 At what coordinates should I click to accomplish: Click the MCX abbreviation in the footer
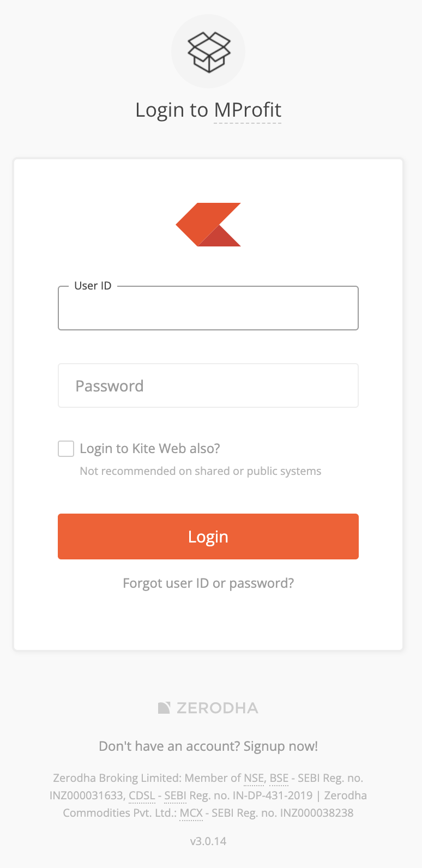point(191,813)
